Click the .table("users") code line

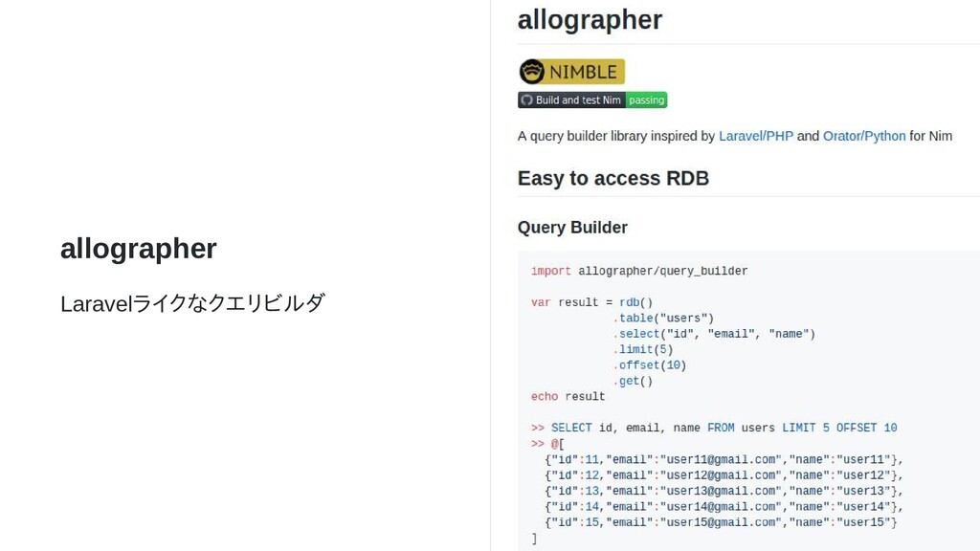coord(663,318)
